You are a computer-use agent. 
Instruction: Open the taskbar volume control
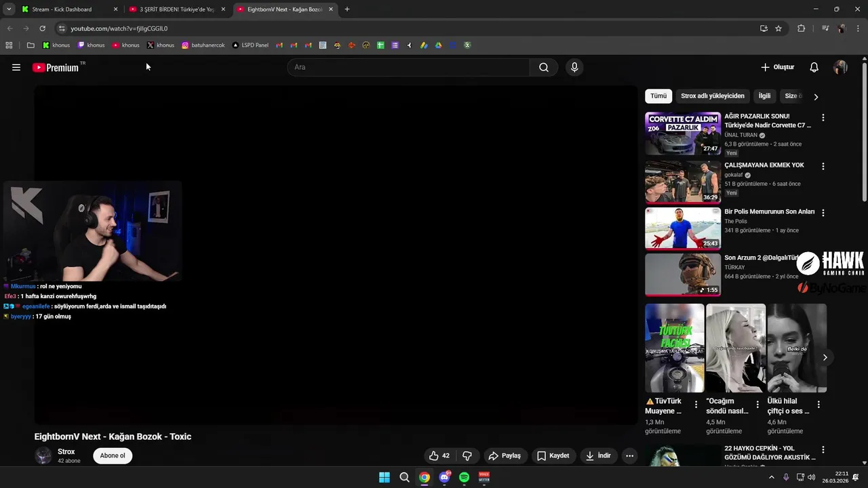(812, 477)
